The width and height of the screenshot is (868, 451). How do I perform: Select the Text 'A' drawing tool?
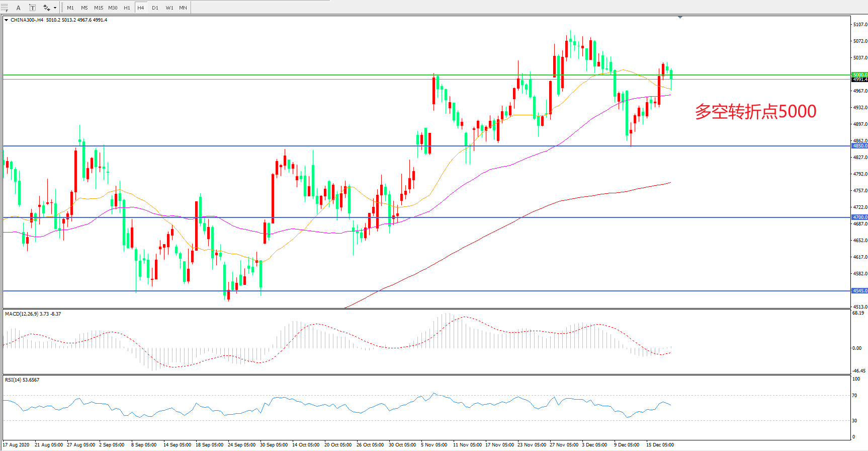click(x=19, y=8)
